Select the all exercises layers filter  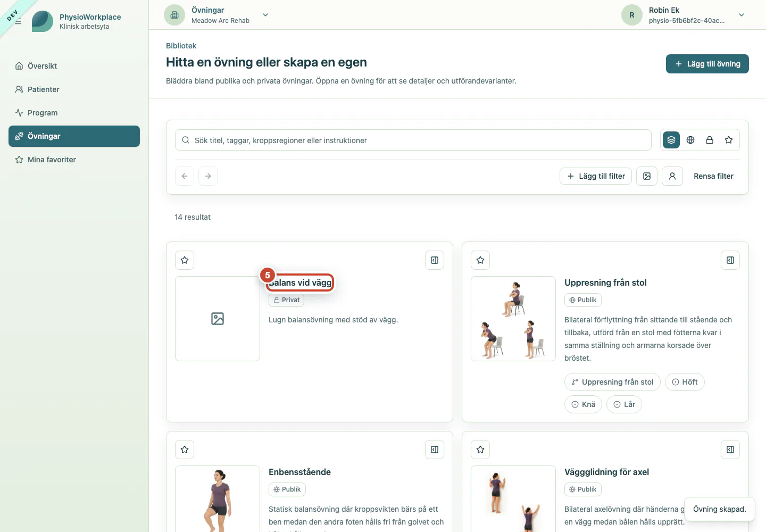(x=671, y=140)
